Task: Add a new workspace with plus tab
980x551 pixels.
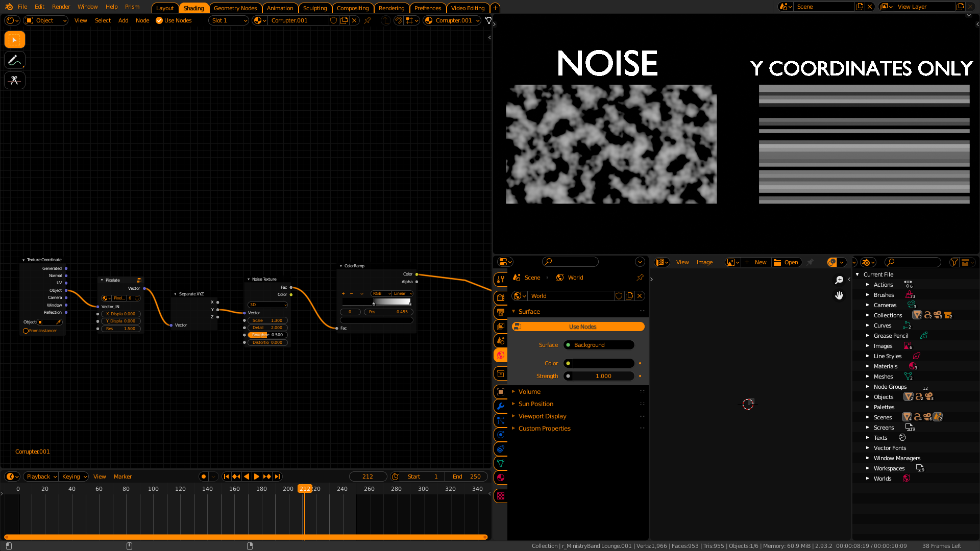Action: (495, 8)
